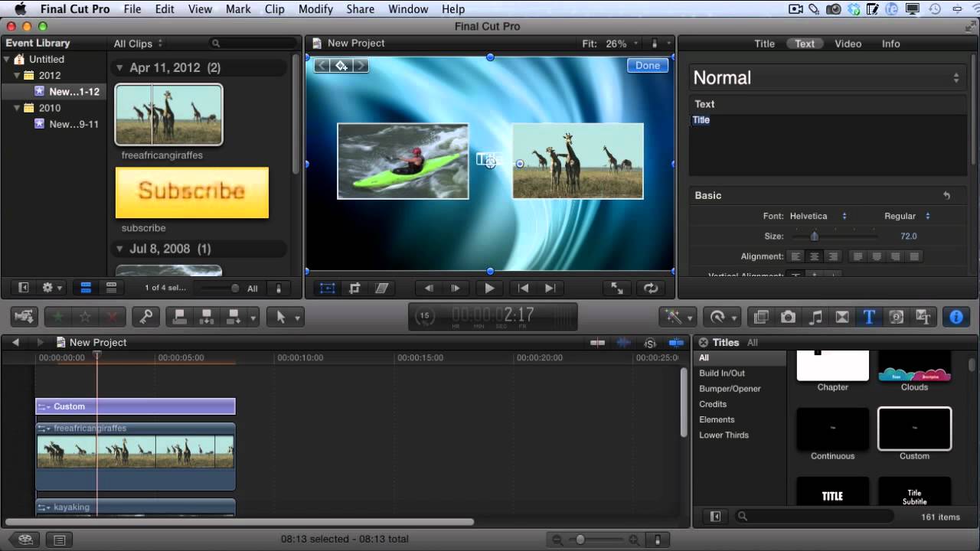Open the Photos browser camera icon
The image size is (980, 551).
coord(788,317)
